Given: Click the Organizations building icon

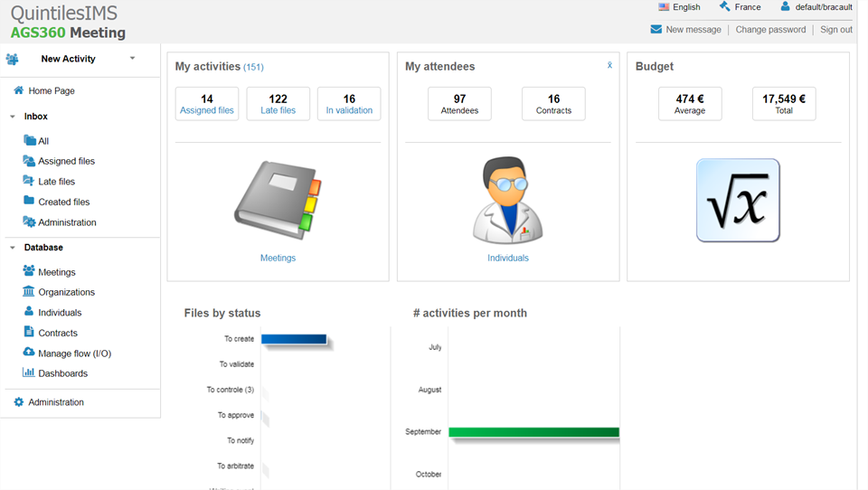Looking at the screenshot, I should tap(28, 291).
